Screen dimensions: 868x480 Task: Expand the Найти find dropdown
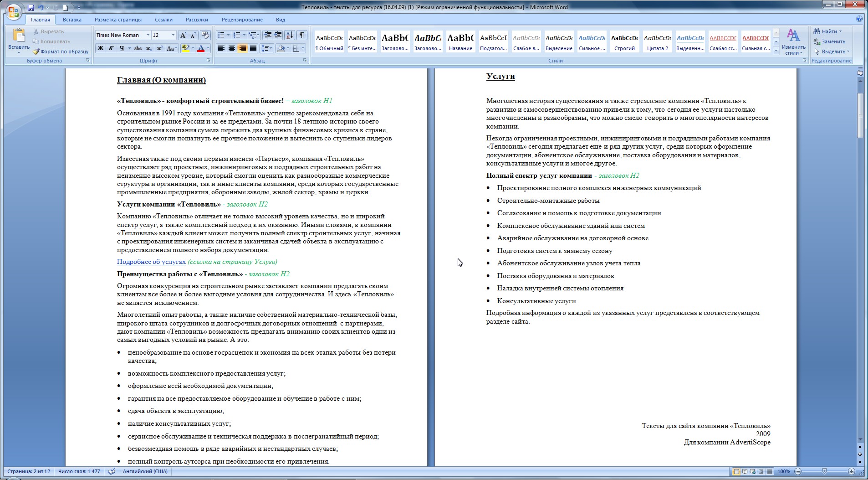tap(840, 31)
